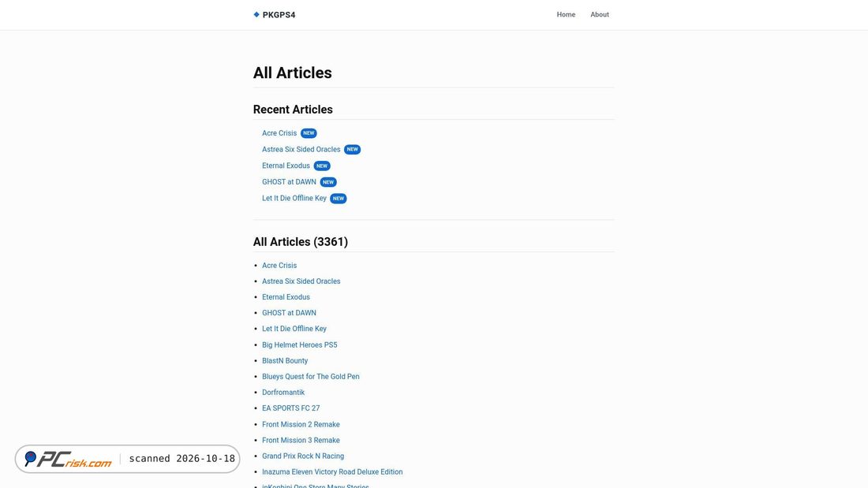Click the Recent Articles section heading

(293, 110)
